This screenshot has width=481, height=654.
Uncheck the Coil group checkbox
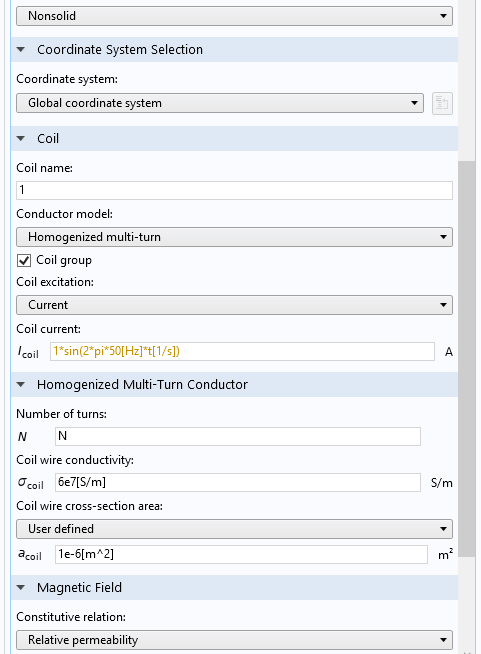coord(24,261)
